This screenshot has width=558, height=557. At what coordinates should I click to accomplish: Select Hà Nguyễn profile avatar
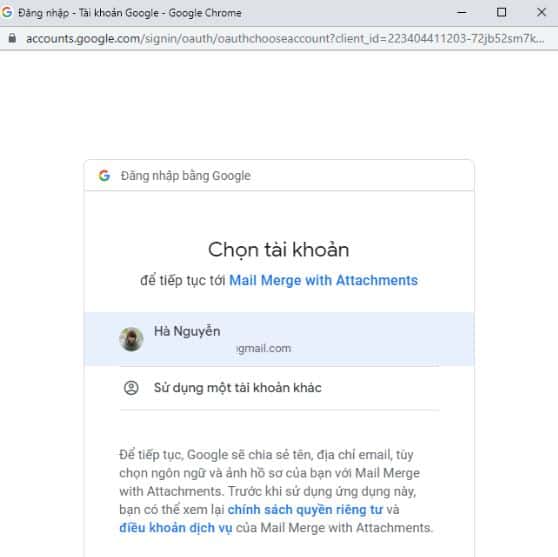coord(131,339)
